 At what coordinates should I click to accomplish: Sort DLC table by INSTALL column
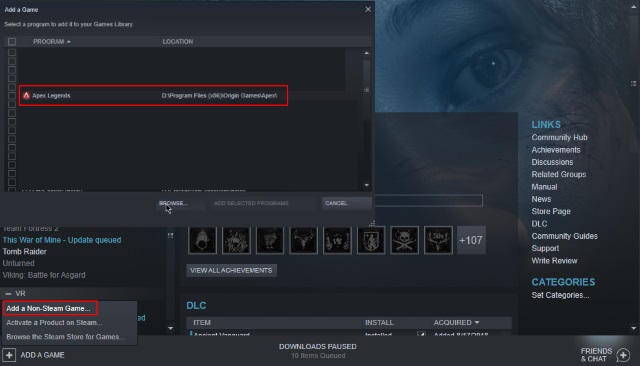[379, 322]
